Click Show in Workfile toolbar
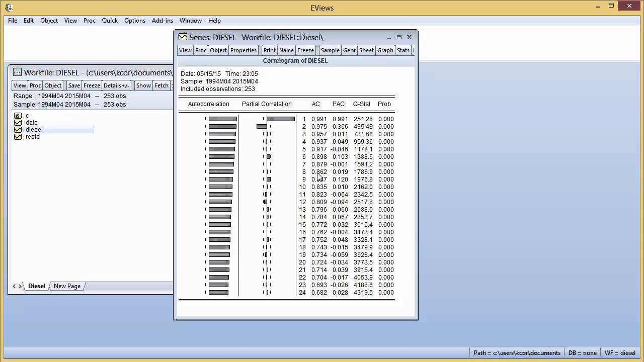The height and width of the screenshot is (362, 644). point(143,85)
